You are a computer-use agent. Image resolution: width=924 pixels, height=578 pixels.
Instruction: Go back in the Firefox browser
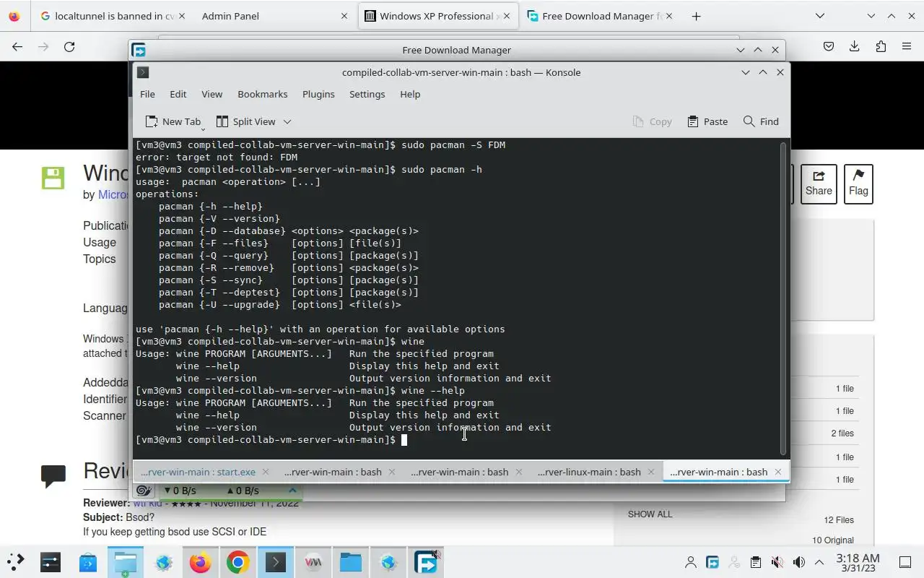17,46
